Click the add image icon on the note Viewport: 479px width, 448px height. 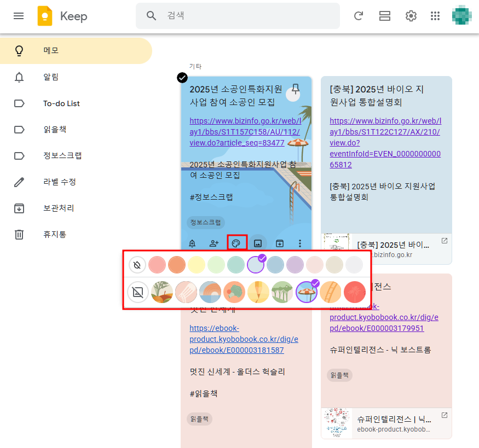click(x=257, y=242)
